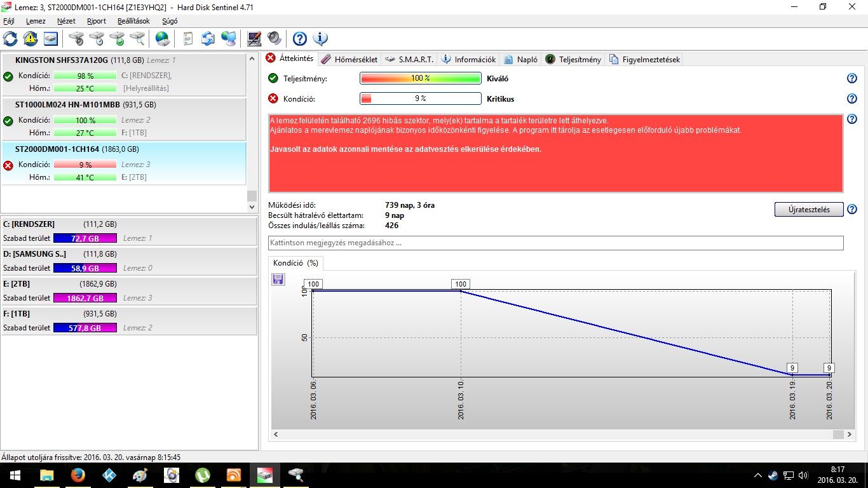Screen dimensions: 868x488
Task: Select the Kondíció (%) chart tab
Action: 295,262
